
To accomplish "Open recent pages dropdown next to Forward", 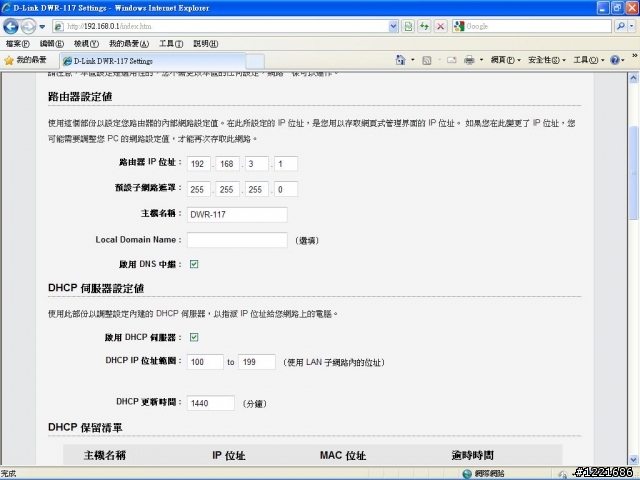I will (x=42, y=27).
